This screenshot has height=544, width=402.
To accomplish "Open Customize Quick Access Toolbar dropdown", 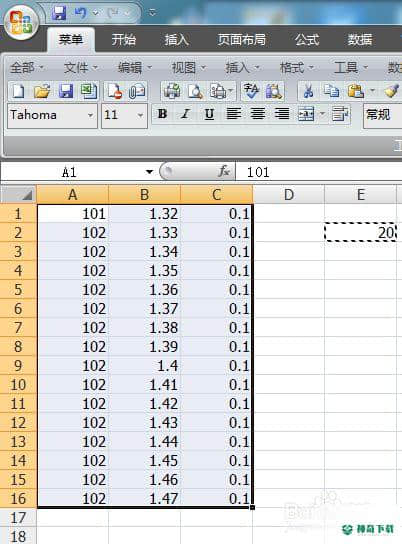I will click(x=152, y=13).
